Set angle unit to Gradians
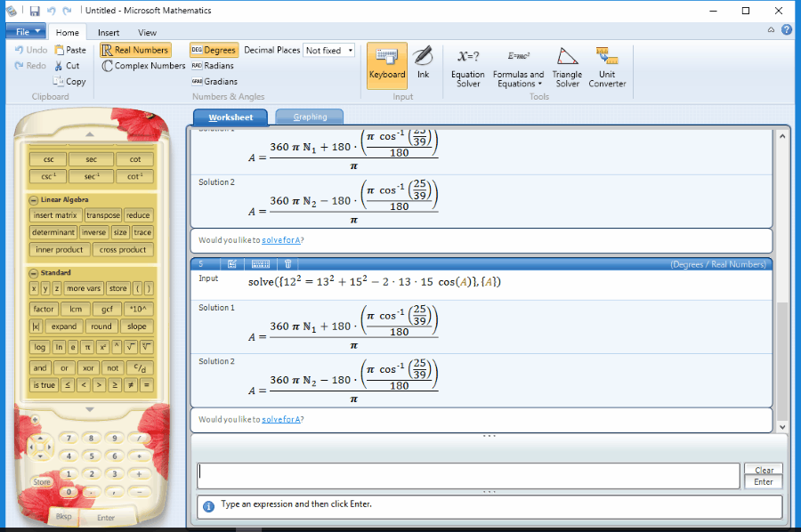 pos(214,82)
